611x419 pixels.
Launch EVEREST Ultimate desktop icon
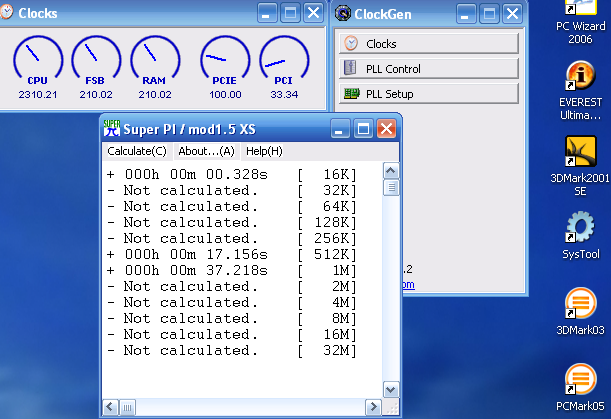pos(580,90)
